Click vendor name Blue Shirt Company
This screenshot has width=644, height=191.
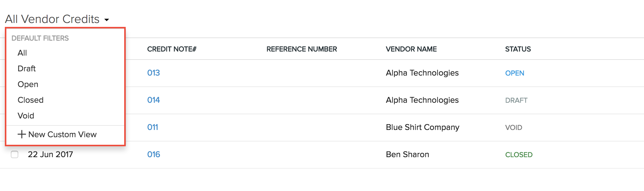[422, 127]
